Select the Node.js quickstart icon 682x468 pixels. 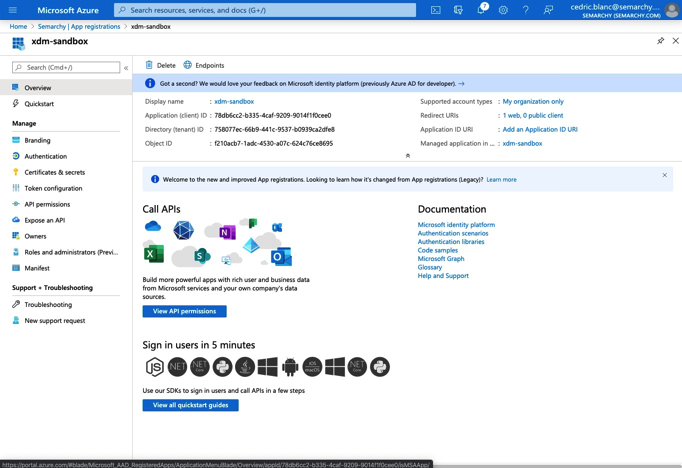pos(154,367)
